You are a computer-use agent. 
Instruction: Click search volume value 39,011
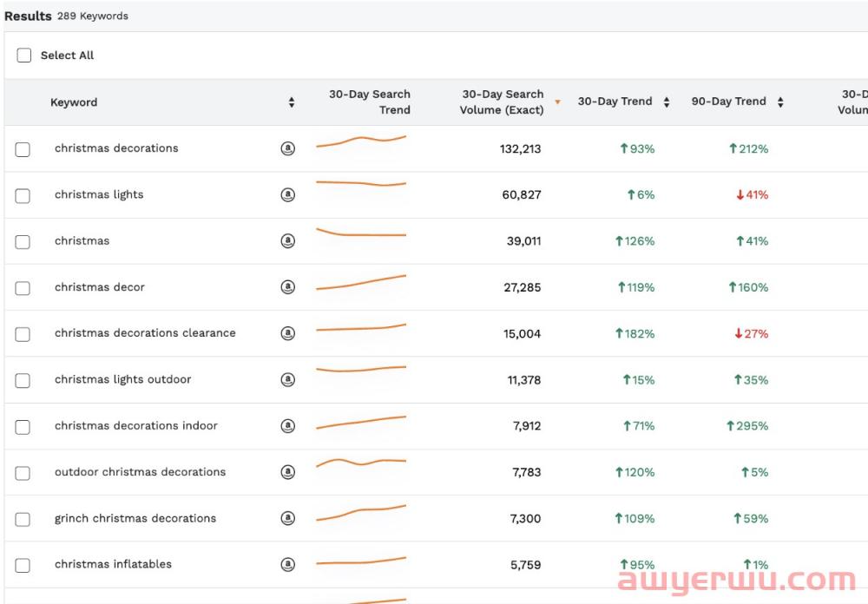coord(523,241)
